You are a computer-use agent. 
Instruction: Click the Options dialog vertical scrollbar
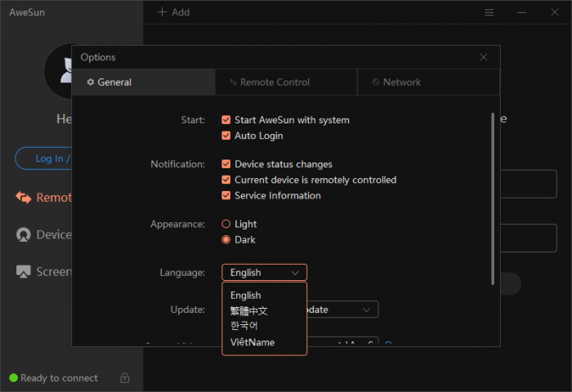pyautogui.click(x=492, y=196)
